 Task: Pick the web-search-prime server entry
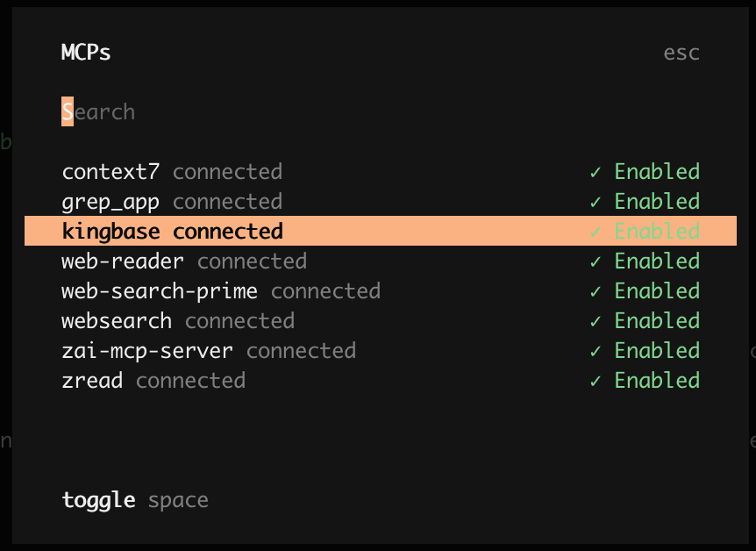(x=160, y=291)
